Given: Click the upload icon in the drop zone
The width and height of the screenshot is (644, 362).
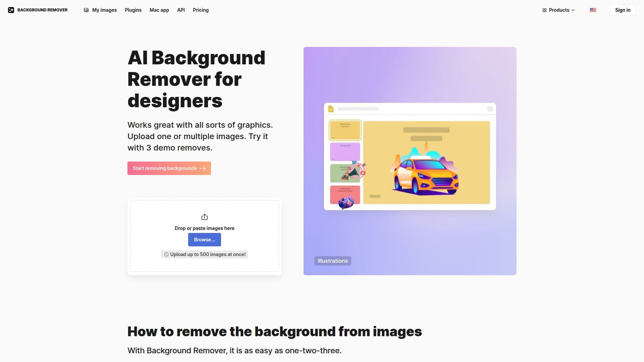Looking at the screenshot, I should point(205,217).
